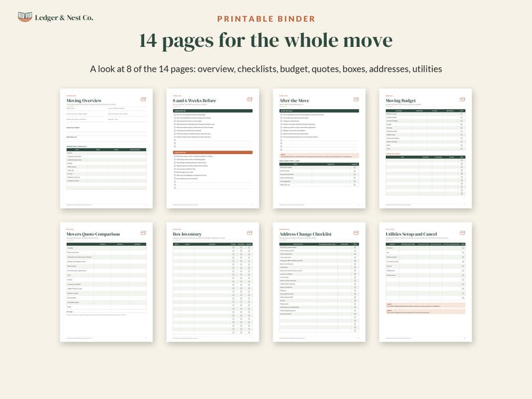The image size is (532, 399).
Task: Click the Moving Overview page title
Action: [x=84, y=100]
